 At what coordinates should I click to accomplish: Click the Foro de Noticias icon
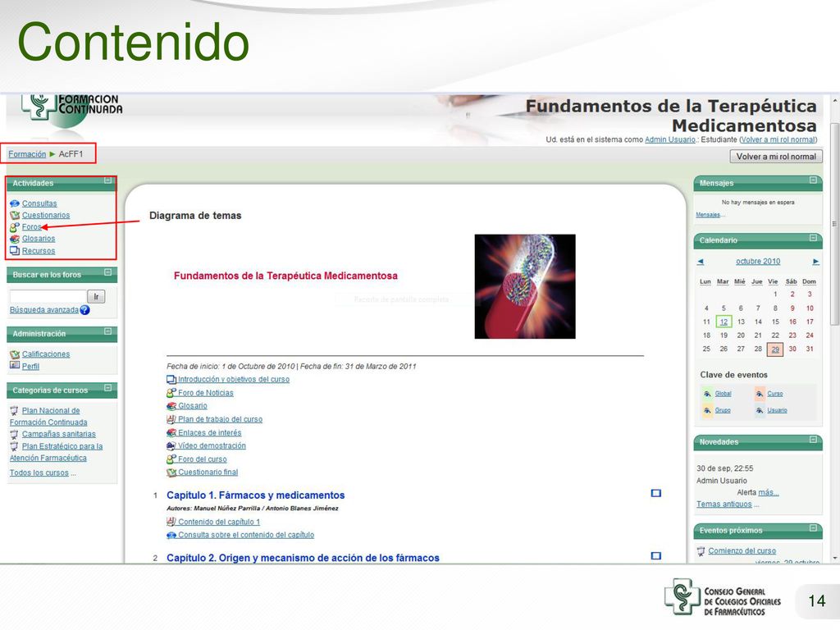171,393
